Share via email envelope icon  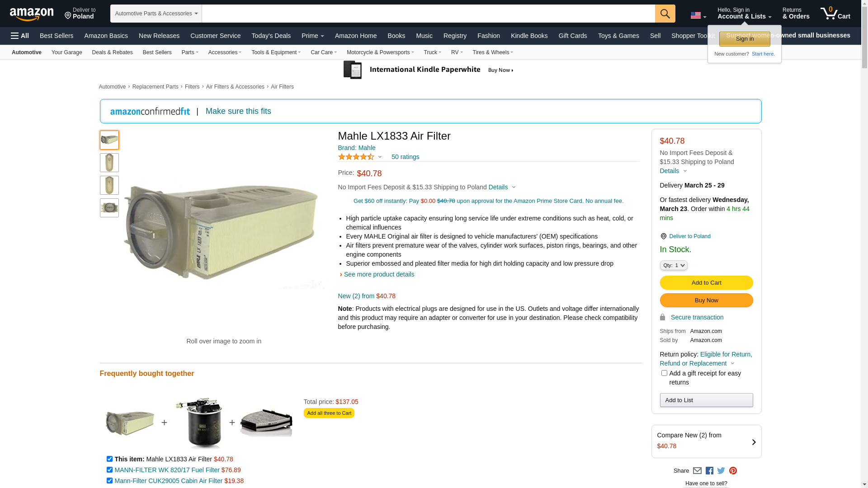(x=697, y=471)
